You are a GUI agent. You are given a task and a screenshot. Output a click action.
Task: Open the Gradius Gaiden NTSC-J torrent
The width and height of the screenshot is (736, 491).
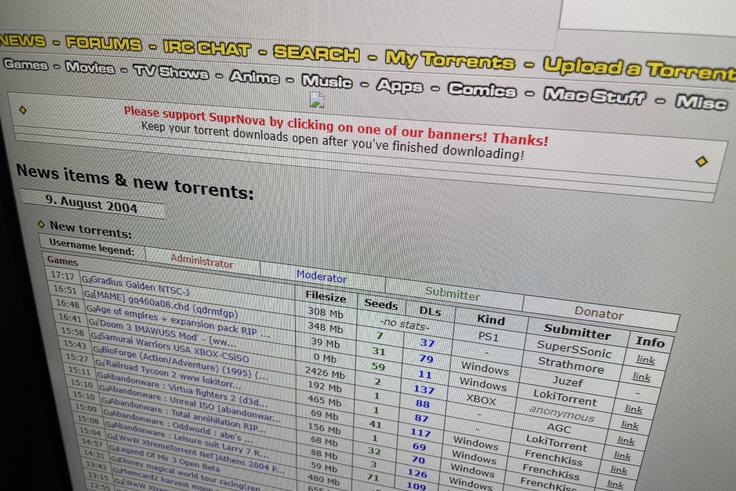140,285
